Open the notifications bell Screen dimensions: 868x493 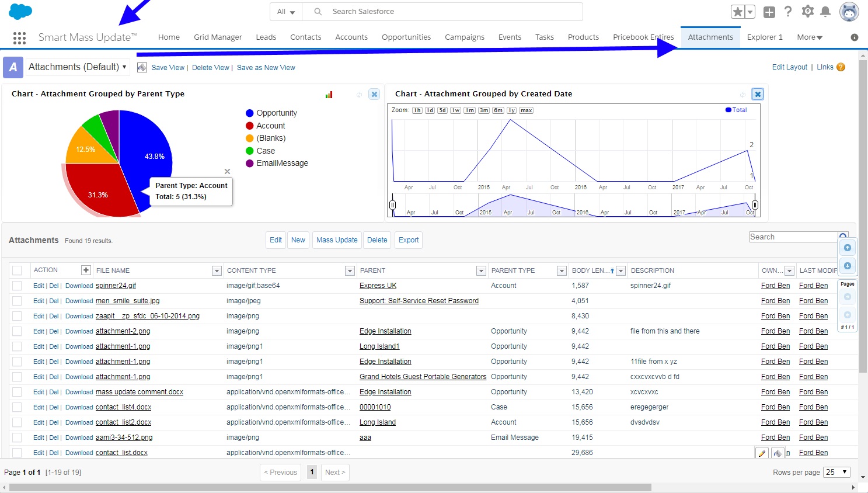tap(825, 12)
